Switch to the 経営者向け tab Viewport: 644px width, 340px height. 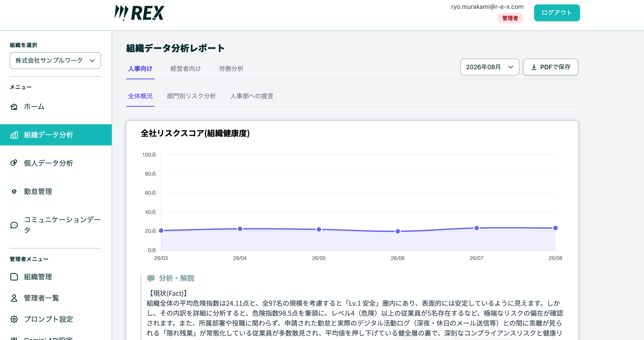(x=186, y=69)
